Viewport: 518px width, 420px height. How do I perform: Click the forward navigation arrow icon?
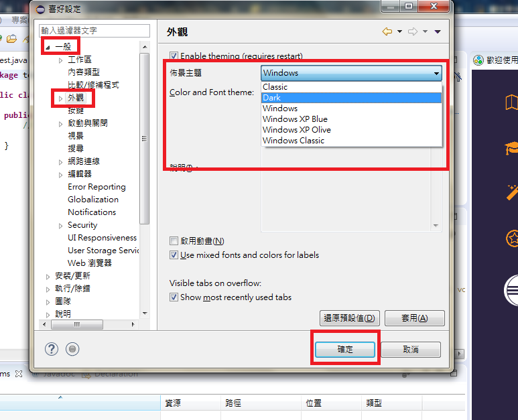[413, 31]
